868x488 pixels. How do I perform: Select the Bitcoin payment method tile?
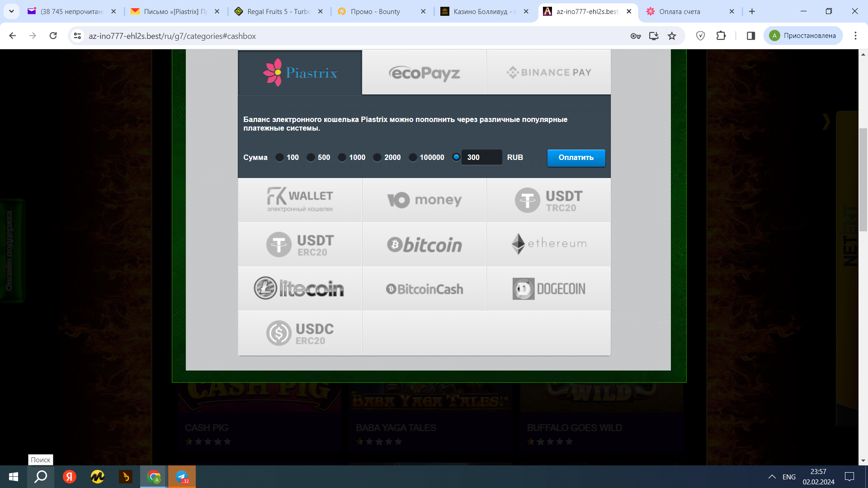424,244
